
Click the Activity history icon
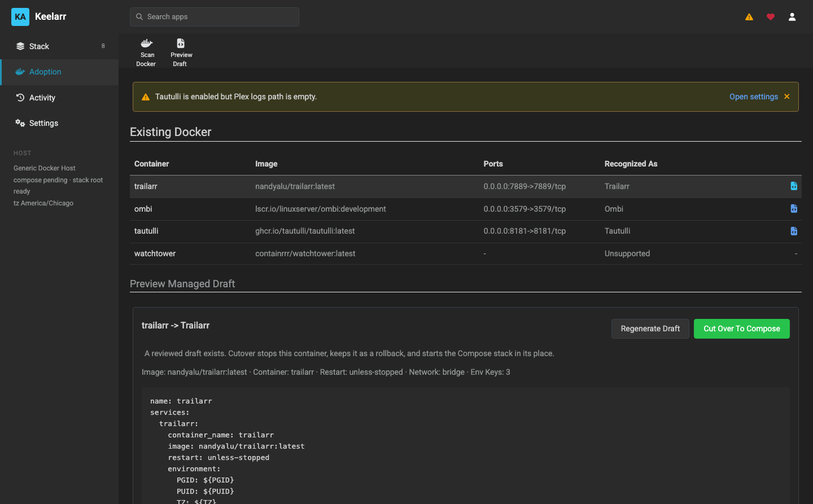pyautogui.click(x=20, y=98)
